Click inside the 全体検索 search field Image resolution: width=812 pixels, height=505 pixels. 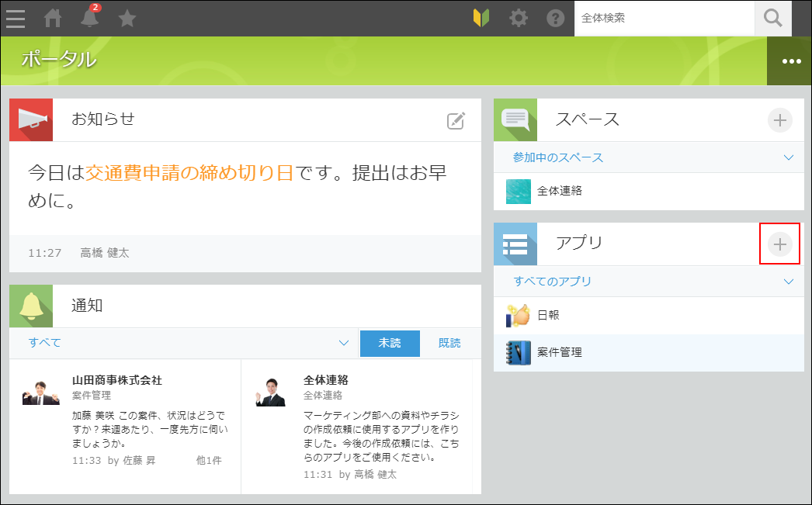[x=664, y=18]
